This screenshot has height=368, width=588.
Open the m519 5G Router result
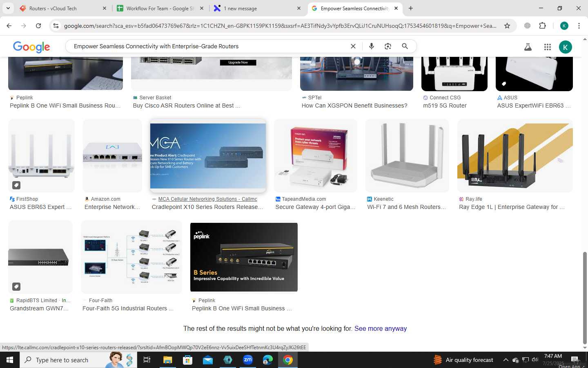(445, 105)
